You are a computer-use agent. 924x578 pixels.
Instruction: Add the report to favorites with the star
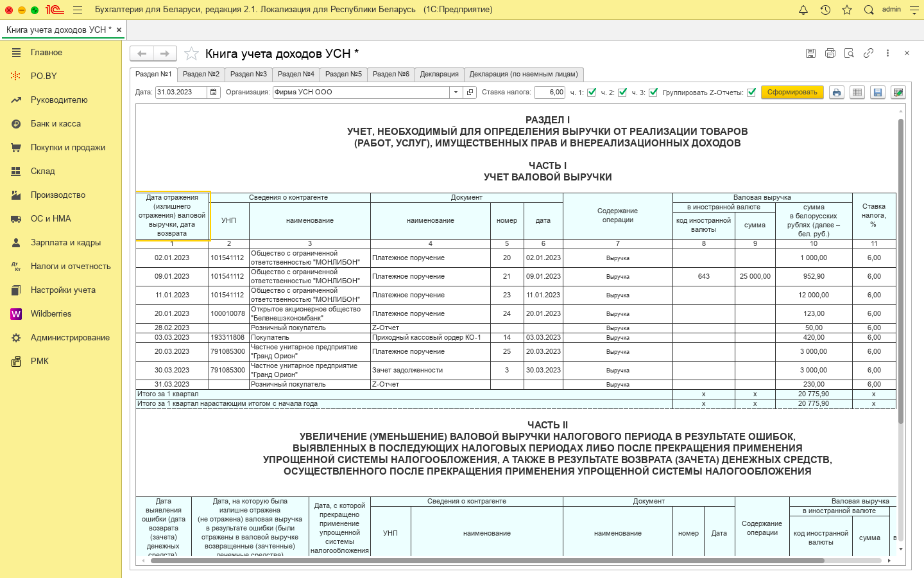pyautogui.click(x=191, y=54)
